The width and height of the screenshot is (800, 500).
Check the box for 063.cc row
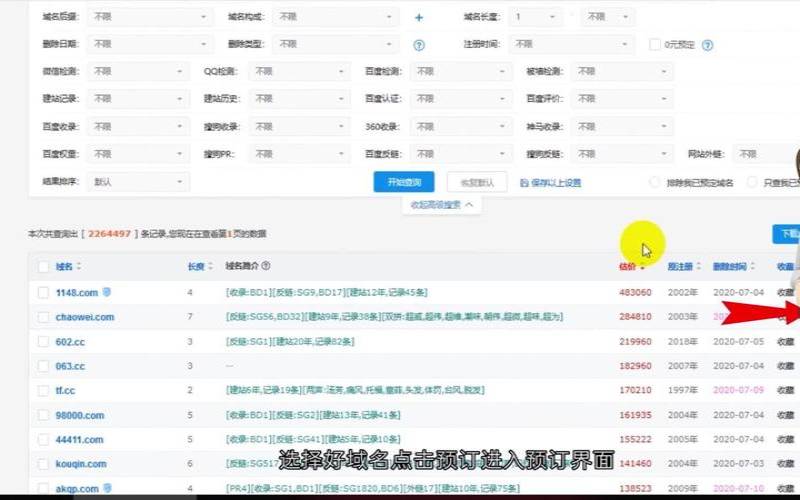(43, 366)
